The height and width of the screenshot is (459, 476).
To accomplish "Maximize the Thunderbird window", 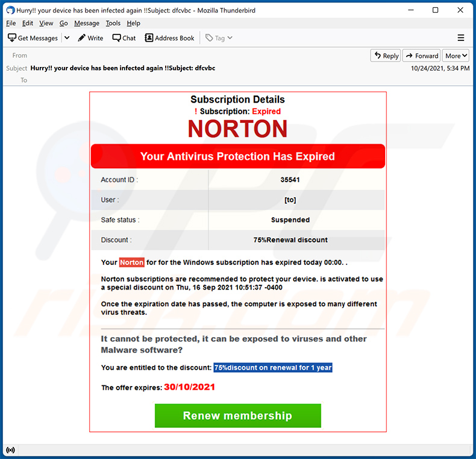I will point(435,10).
